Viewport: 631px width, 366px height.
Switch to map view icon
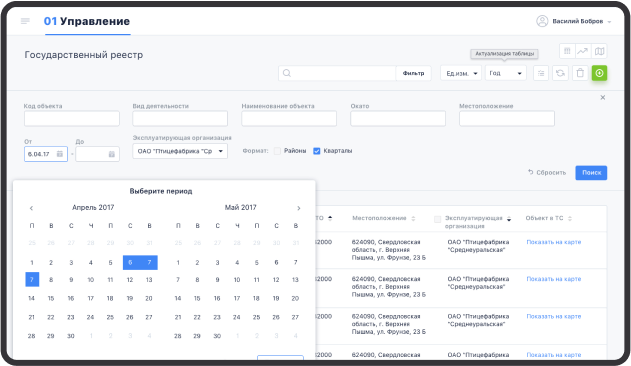click(599, 51)
